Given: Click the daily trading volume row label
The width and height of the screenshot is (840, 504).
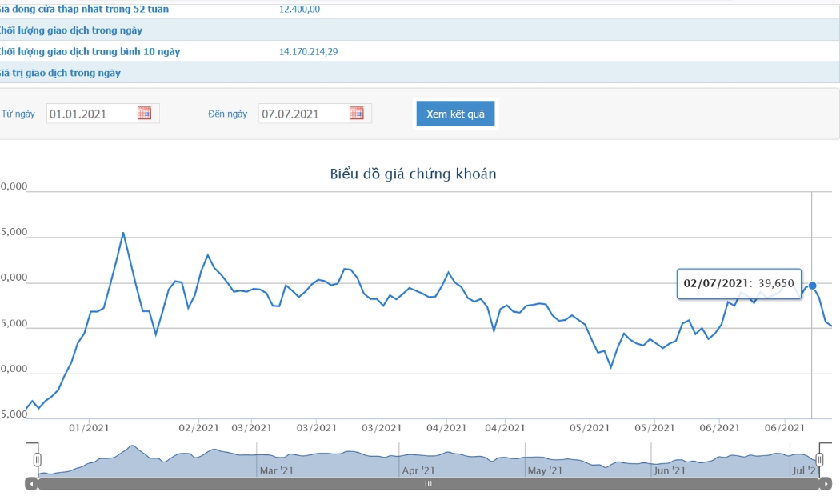Looking at the screenshot, I should (70, 30).
